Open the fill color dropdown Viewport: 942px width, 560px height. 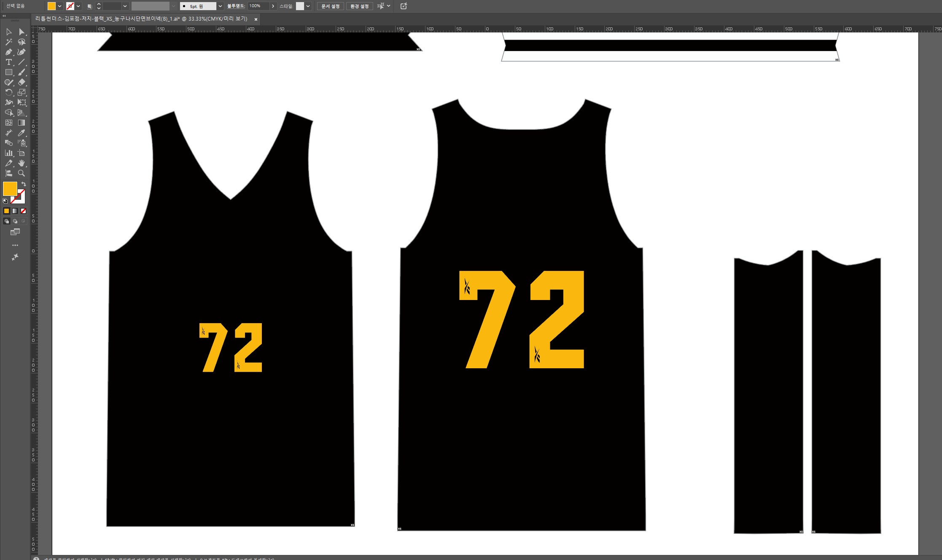click(59, 6)
